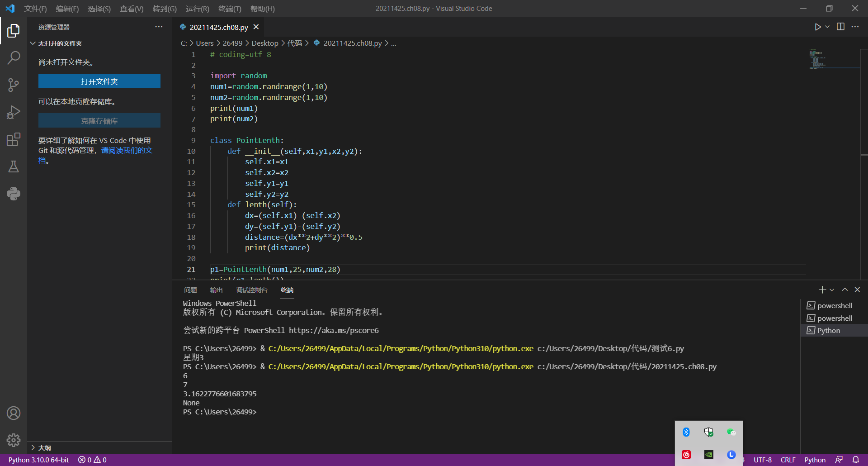Viewport: 868px width, 466px height.
Task: Open the new terminal launch profile dropdown
Action: pos(832,290)
